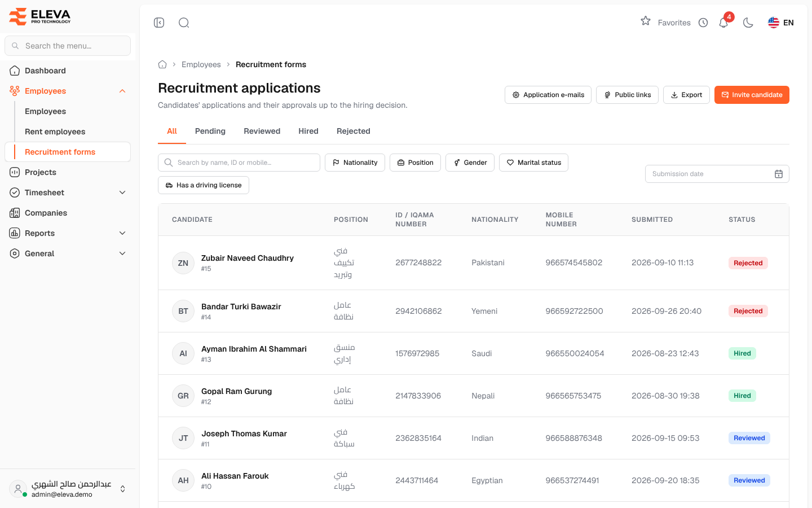Collapse the sidebar panel icon
812x508 pixels.
(x=159, y=23)
